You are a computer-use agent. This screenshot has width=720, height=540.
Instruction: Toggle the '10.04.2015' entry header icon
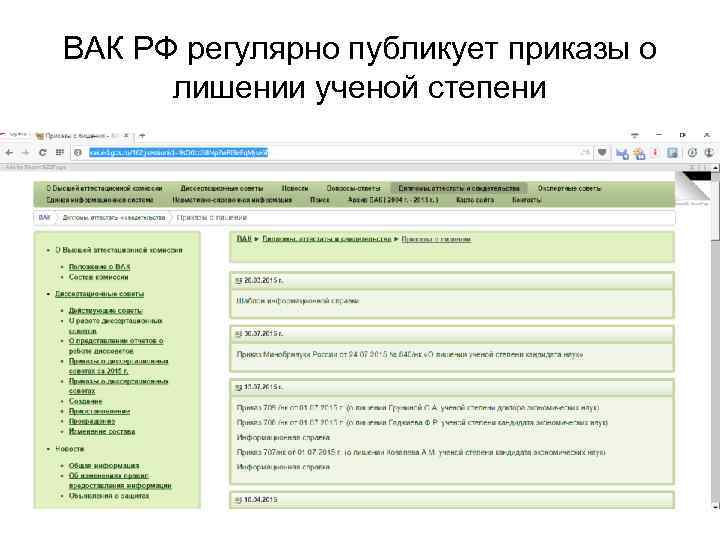(x=238, y=500)
